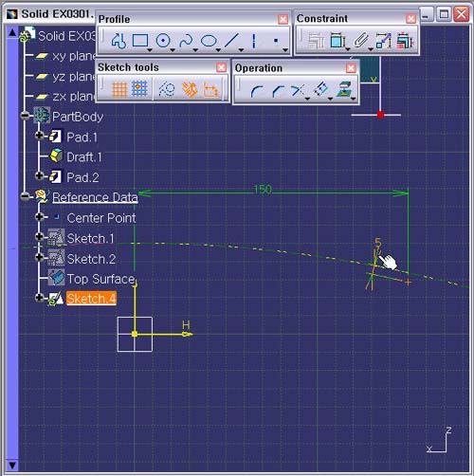
Task: Toggle Snap to Point in Sketch tools
Action: (139, 89)
